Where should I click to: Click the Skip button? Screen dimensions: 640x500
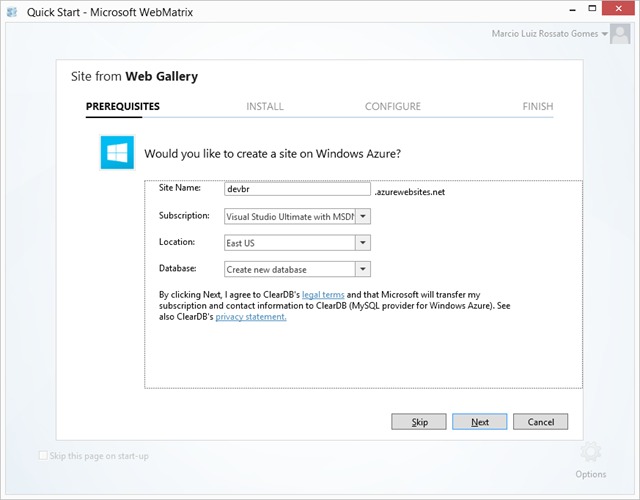tap(419, 422)
